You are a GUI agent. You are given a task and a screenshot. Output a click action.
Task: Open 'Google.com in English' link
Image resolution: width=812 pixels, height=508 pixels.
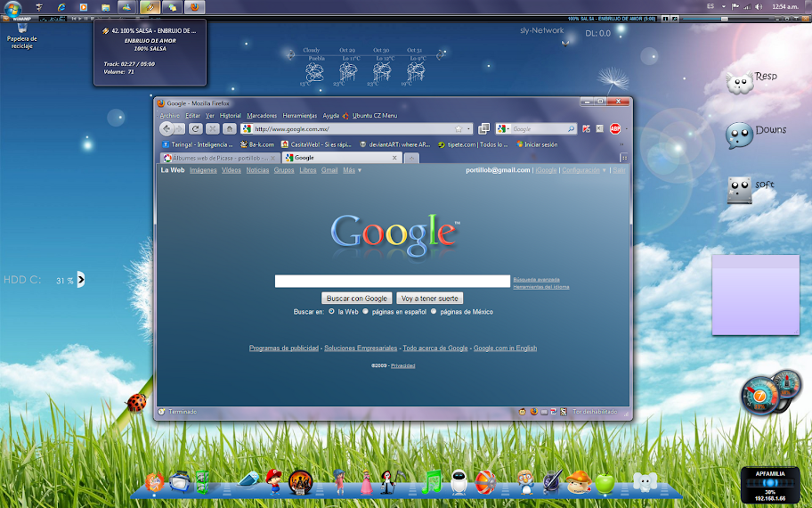[505, 348]
